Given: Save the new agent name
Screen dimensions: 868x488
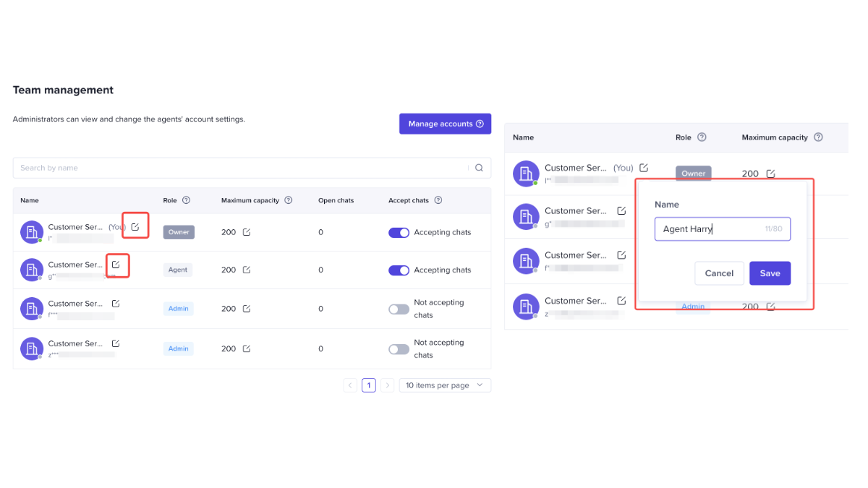Looking at the screenshot, I should coord(770,273).
